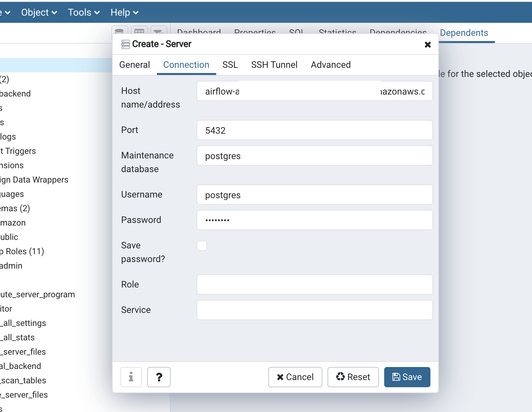Click the info icon in the dialog footer
Image resolution: width=532 pixels, height=412 pixels.
tap(131, 377)
